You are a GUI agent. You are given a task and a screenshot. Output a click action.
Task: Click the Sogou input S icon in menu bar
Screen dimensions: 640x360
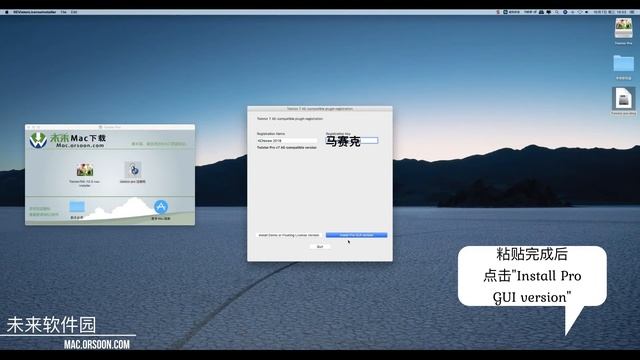(498, 12)
